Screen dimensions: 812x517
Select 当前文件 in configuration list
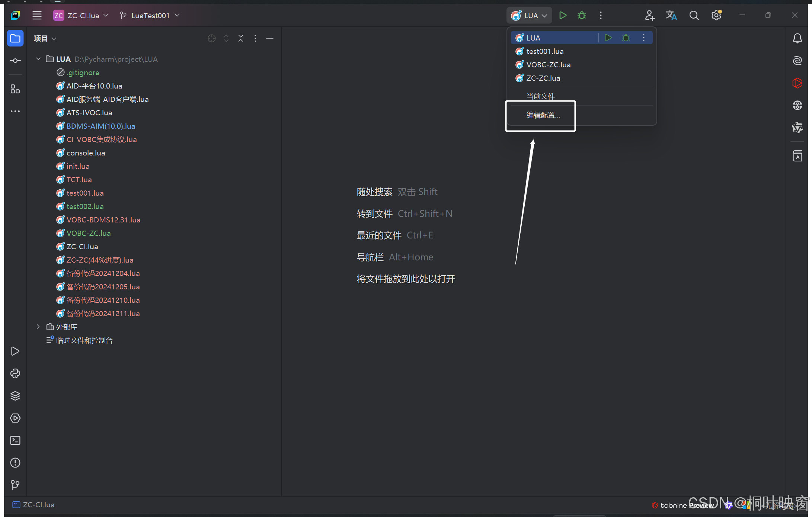(x=540, y=96)
